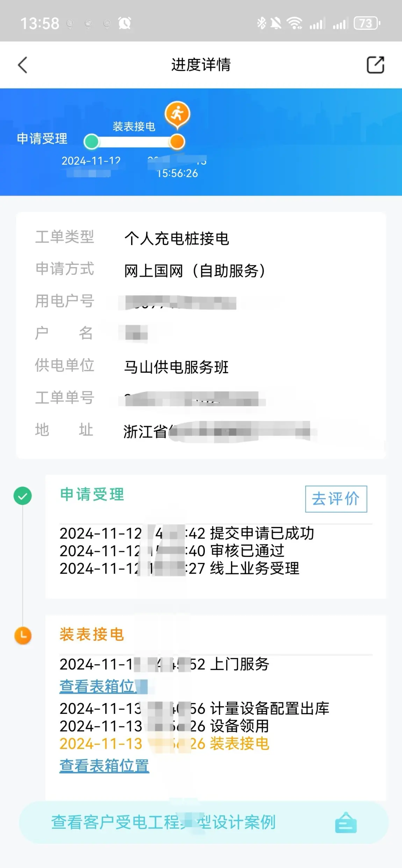Tap the green check icon beside 申请受理

(x=23, y=496)
